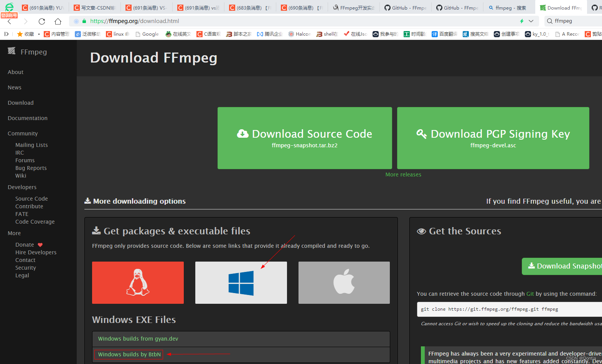Open the Wiki sidebar link
Viewport: 602px width, 364px height.
[x=21, y=176]
